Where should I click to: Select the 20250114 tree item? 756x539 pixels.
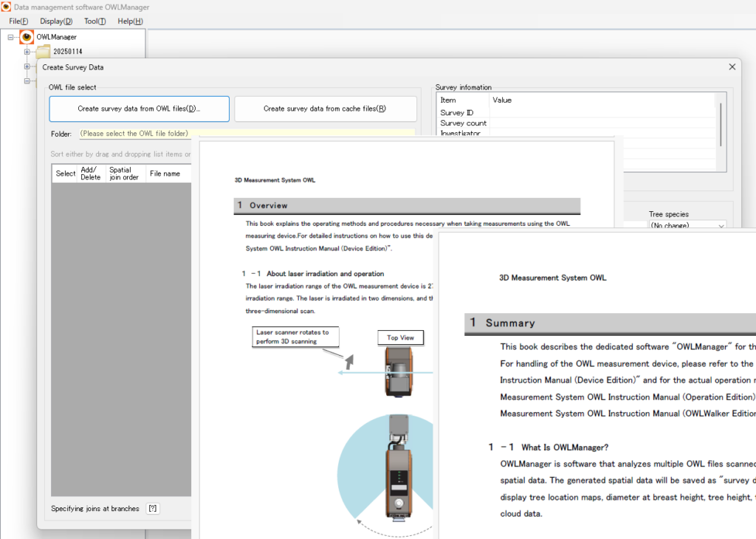[67, 52]
